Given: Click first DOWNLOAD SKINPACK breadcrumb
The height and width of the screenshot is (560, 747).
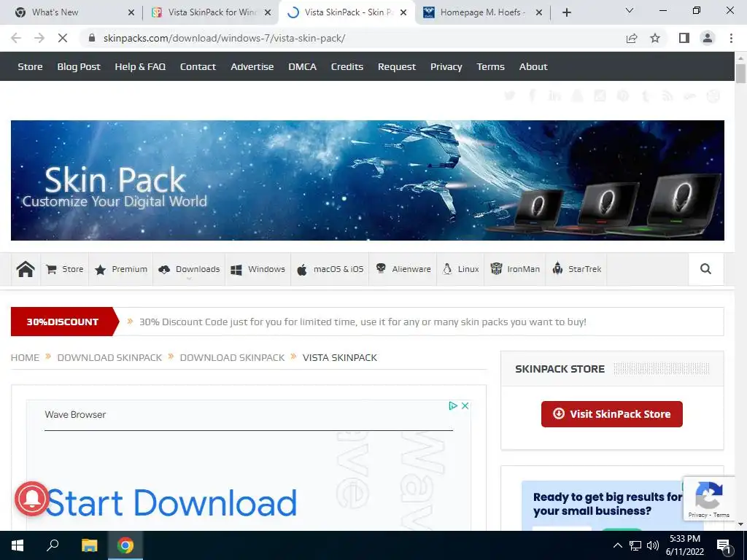Looking at the screenshot, I should click(109, 357).
